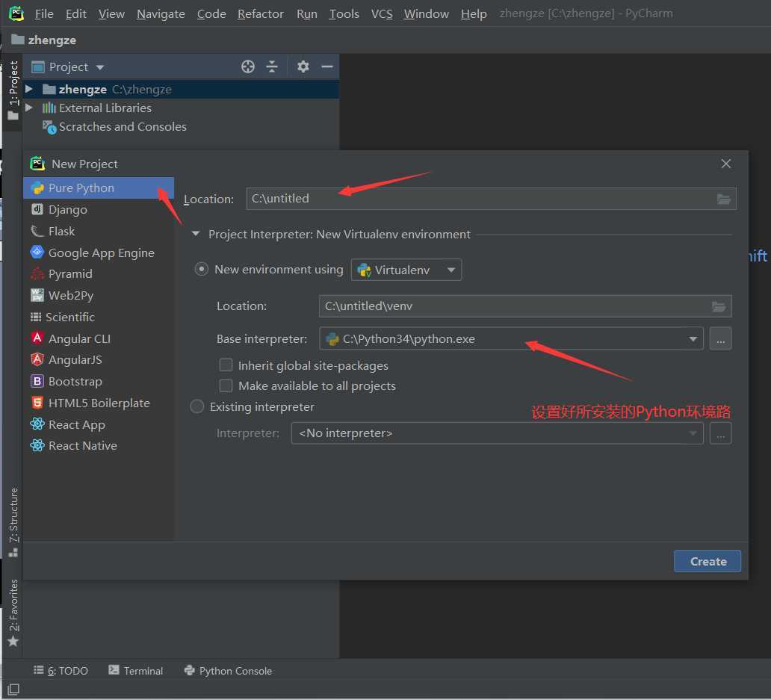Browse folder for venv Location field
This screenshot has height=700, width=771.
[719, 307]
